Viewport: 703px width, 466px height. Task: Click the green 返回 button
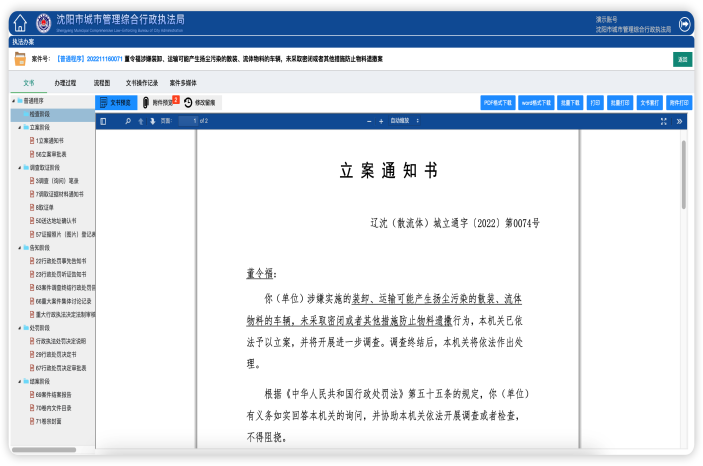[x=682, y=60]
